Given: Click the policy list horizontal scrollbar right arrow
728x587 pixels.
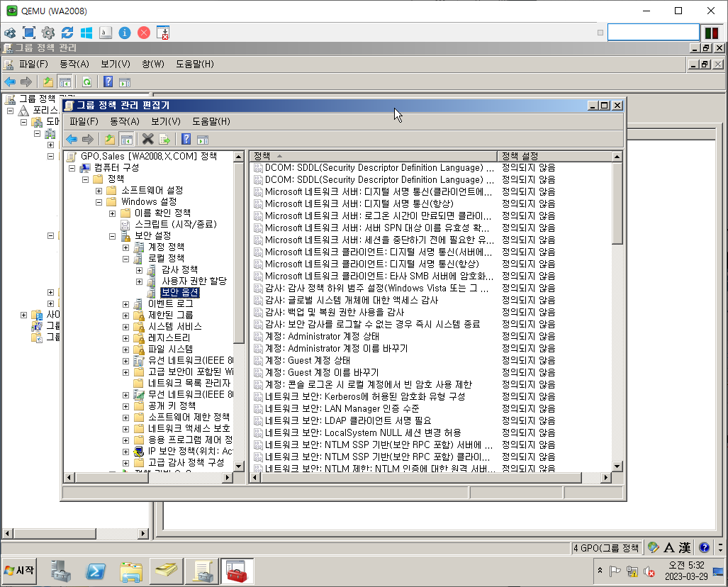Looking at the screenshot, I should click(605, 477).
